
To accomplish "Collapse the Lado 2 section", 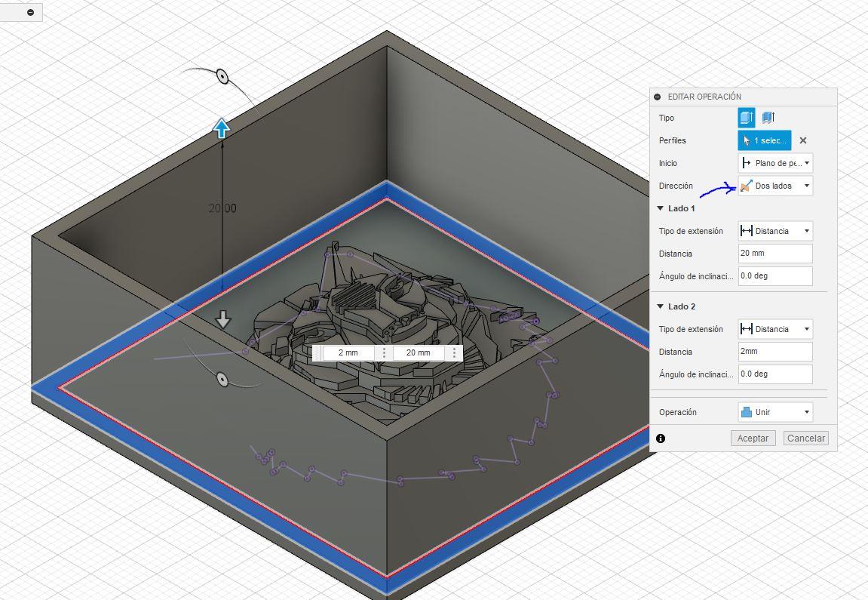I will (x=660, y=306).
